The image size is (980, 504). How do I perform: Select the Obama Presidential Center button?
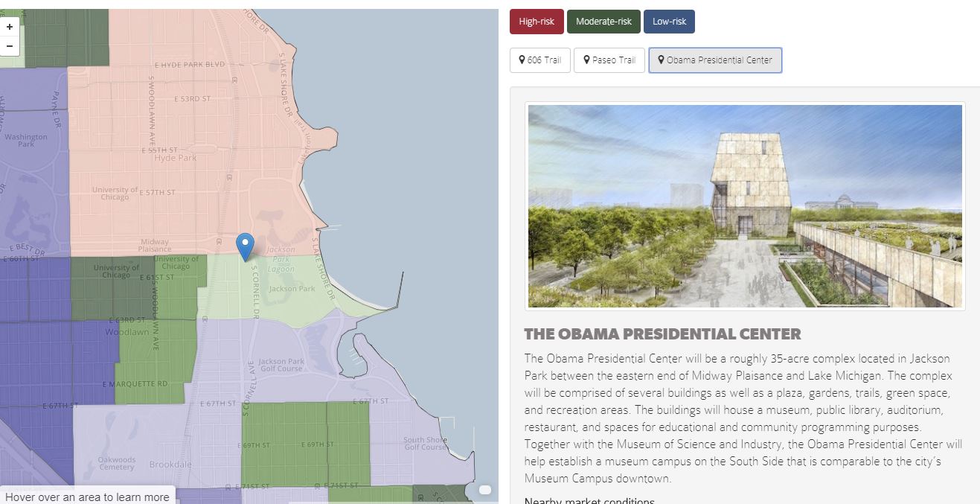(714, 60)
